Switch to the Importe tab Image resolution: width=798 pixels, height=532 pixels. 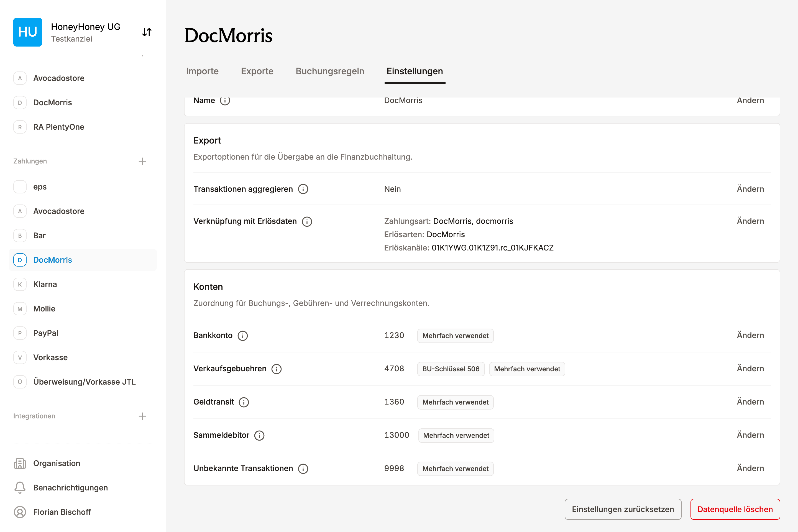pyautogui.click(x=202, y=71)
